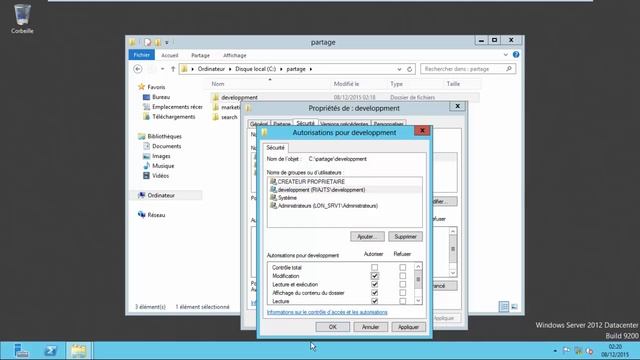Viewport: 640px width, 360px height.
Task: Click the Ajouter button
Action: [x=367, y=237]
